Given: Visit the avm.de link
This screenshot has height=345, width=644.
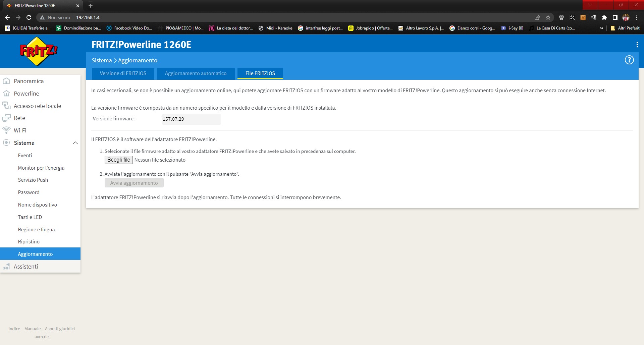Looking at the screenshot, I should pyautogui.click(x=42, y=337).
